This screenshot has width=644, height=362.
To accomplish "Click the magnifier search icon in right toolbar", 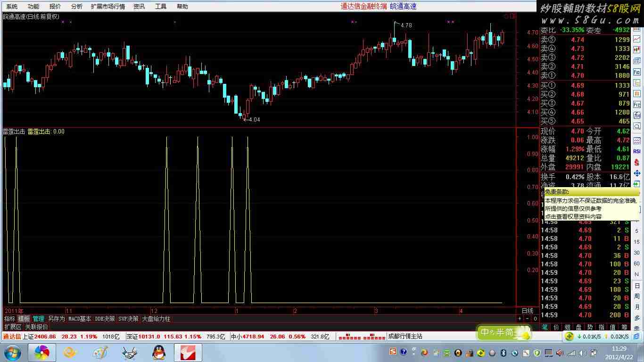I will pos(637,126).
